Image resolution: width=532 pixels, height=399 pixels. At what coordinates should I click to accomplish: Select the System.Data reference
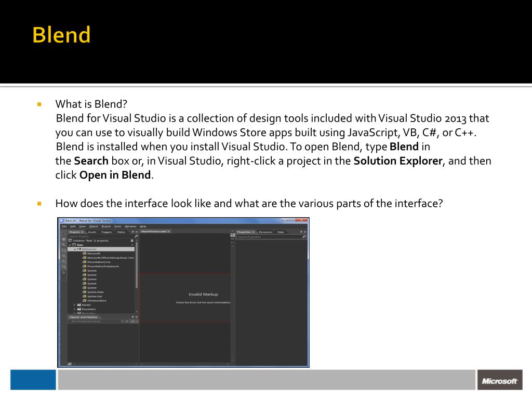click(96, 292)
